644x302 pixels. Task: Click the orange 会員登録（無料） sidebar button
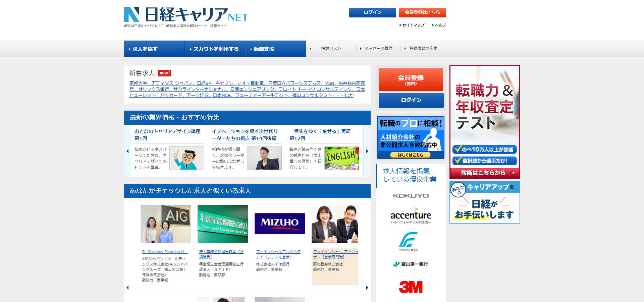pos(411,79)
